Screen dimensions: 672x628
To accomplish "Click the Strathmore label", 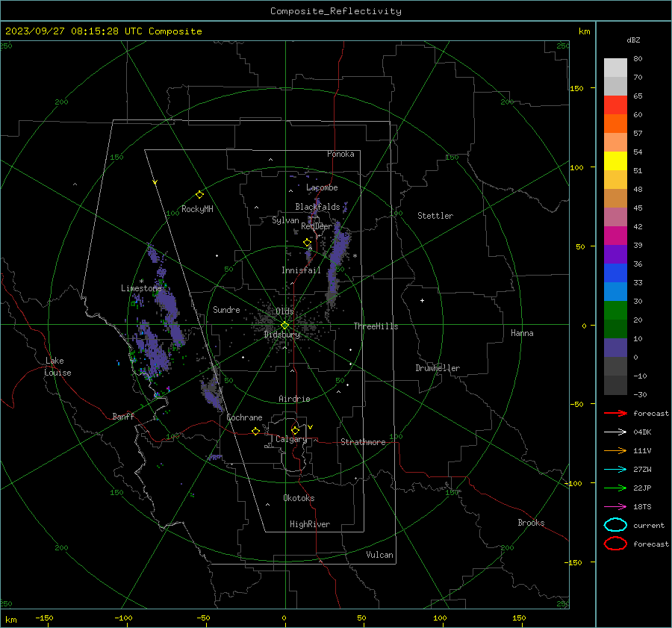I will [363, 442].
